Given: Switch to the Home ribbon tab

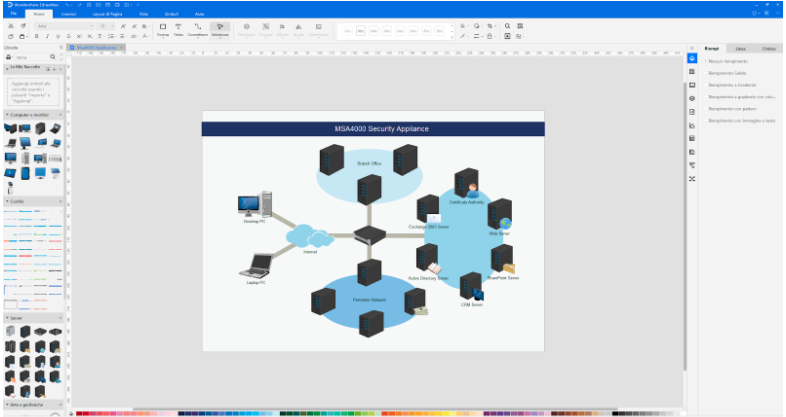Looking at the screenshot, I should point(39,14).
